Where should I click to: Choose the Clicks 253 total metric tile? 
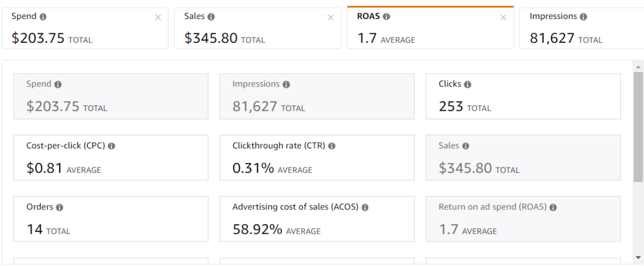pos(523,97)
